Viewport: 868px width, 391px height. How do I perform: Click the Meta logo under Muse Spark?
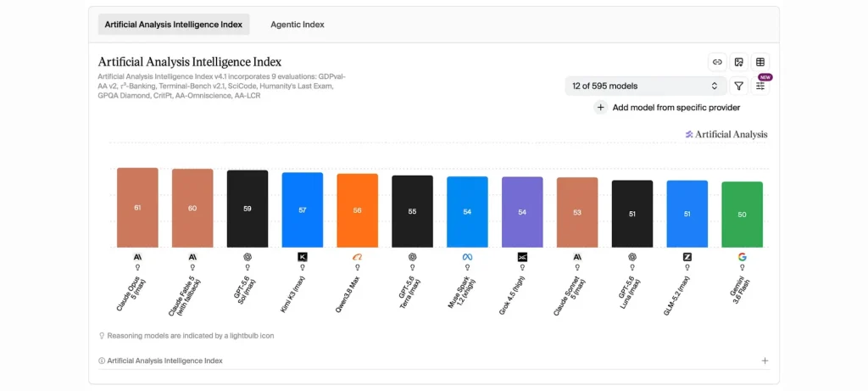pos(467,257)
